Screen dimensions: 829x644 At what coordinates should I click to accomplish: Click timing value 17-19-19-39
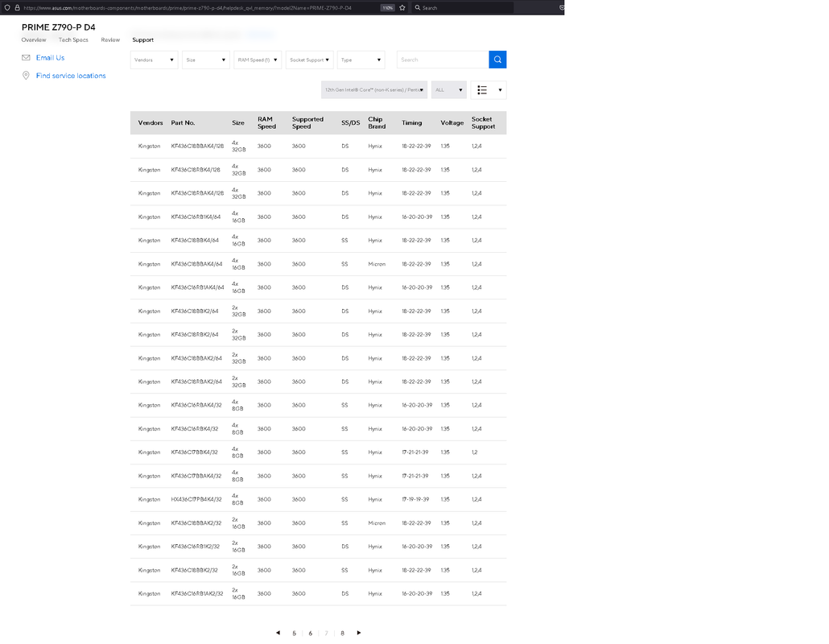coord(415,499)
